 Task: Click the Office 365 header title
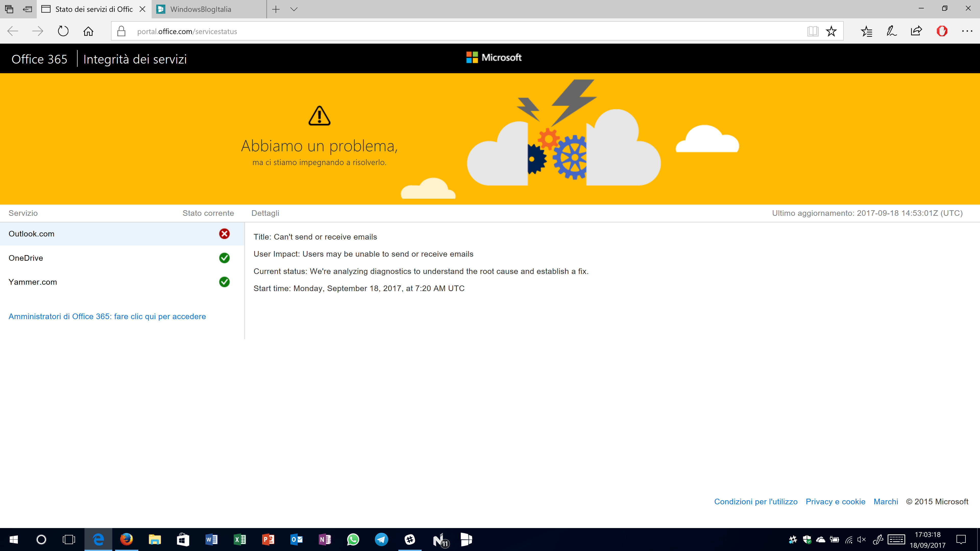(x=39, y=59)
